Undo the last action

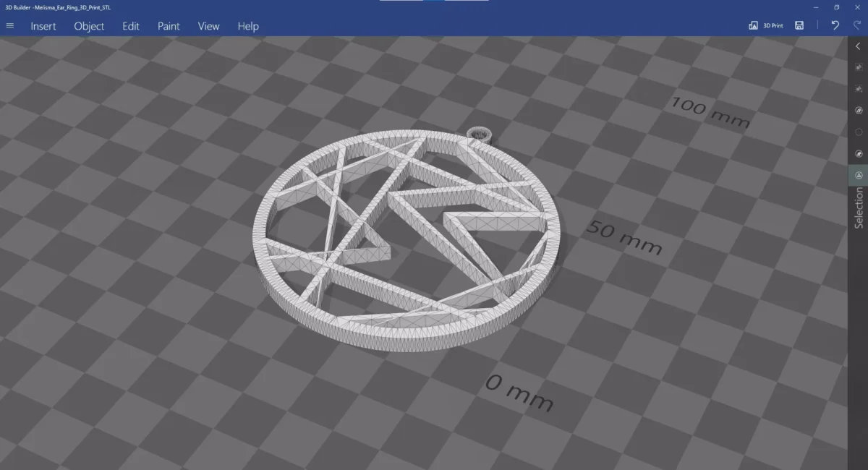click(x=835, y=25)
